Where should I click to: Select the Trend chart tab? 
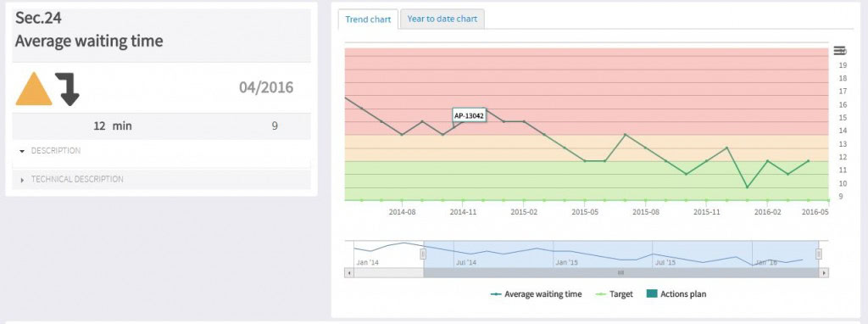(368, 20)
